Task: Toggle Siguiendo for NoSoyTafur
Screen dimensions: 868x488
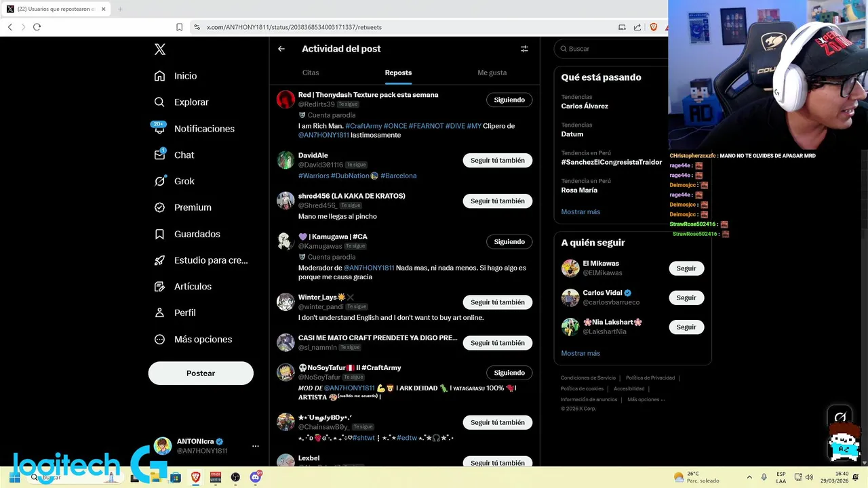Action: pos(509,373)
